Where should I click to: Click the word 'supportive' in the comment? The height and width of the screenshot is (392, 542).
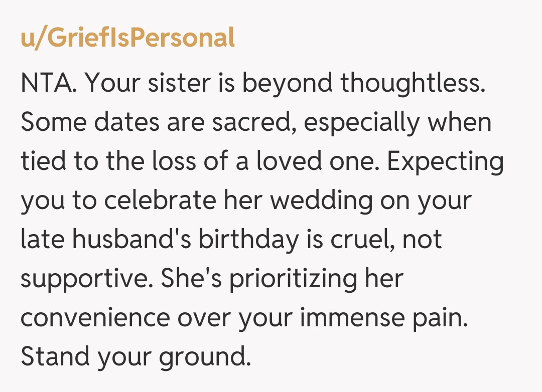pos(86,279)
